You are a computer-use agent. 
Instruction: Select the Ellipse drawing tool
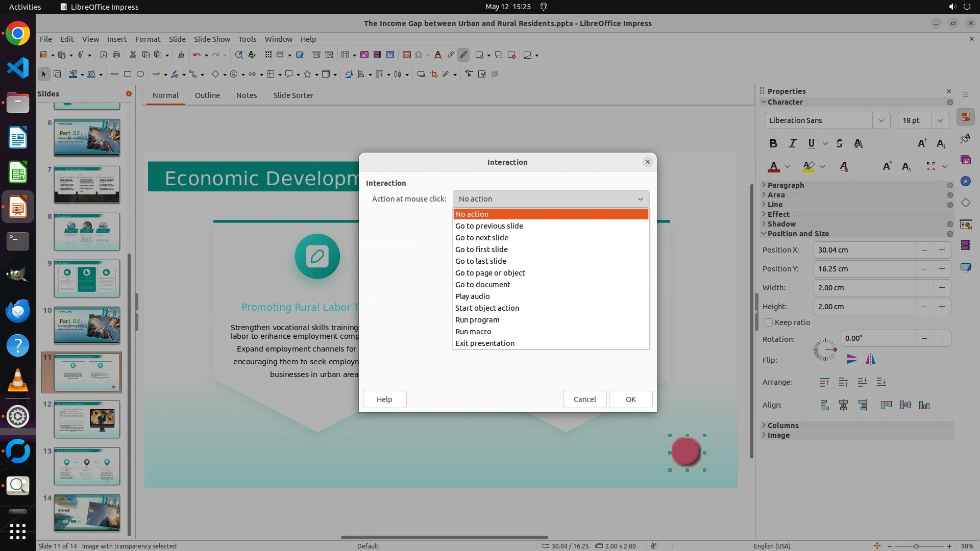click(x=140, y=74)
